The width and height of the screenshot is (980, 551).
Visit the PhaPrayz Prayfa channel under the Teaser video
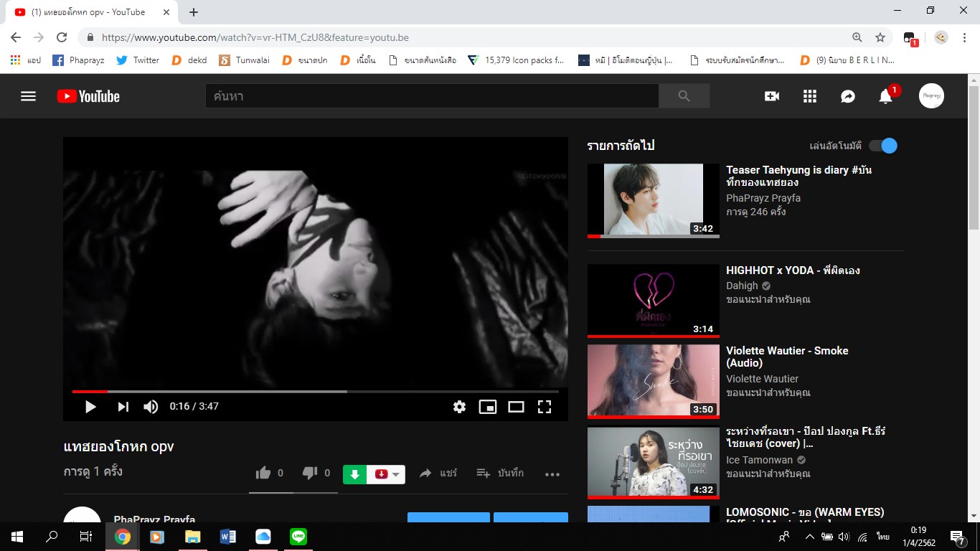(763, 198)
